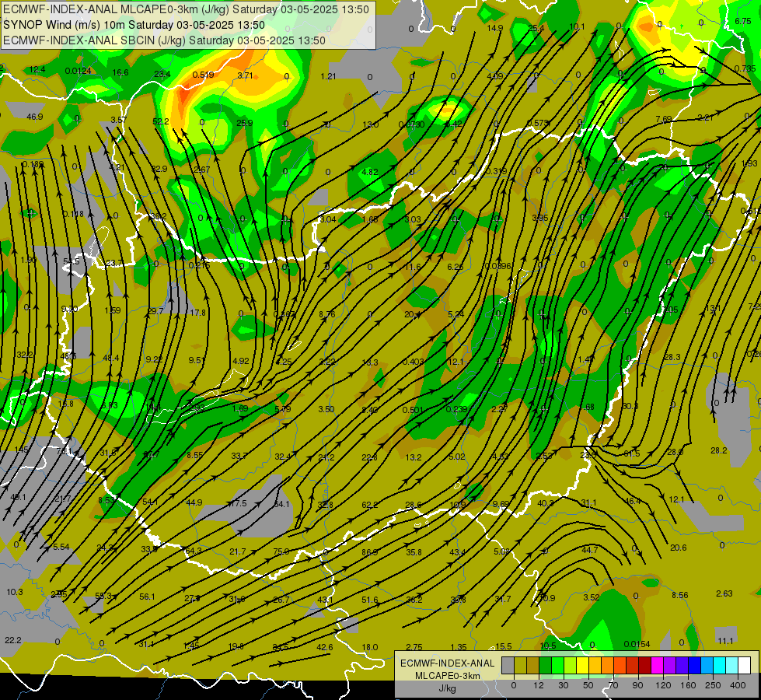Click the map value 0.0124
This screenshot has width=761, height=700.
pos(79,72)
